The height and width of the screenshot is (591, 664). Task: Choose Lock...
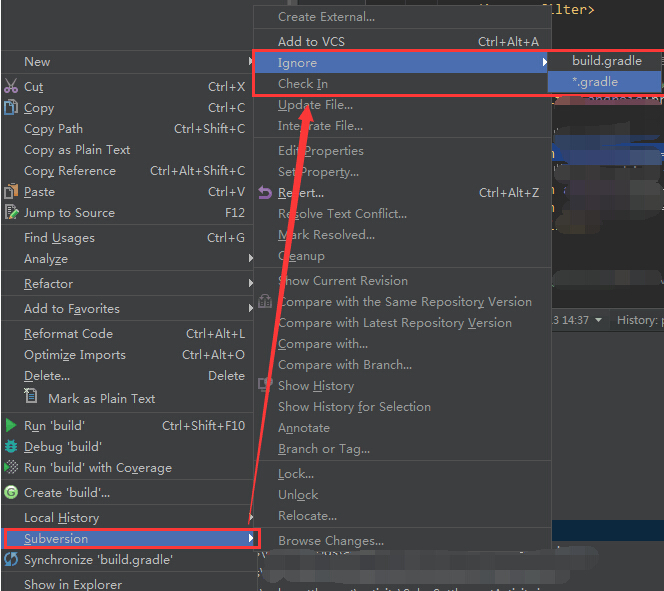click(402, 474)
